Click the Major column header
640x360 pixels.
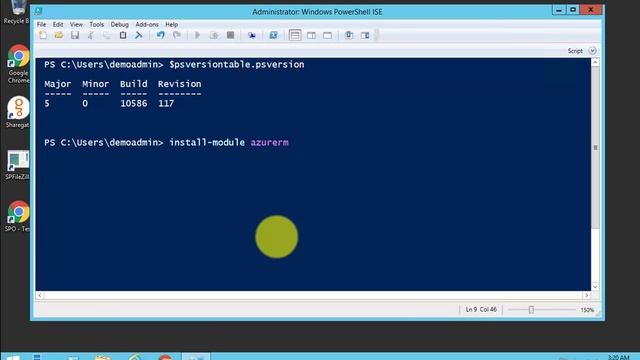point(58,84)
